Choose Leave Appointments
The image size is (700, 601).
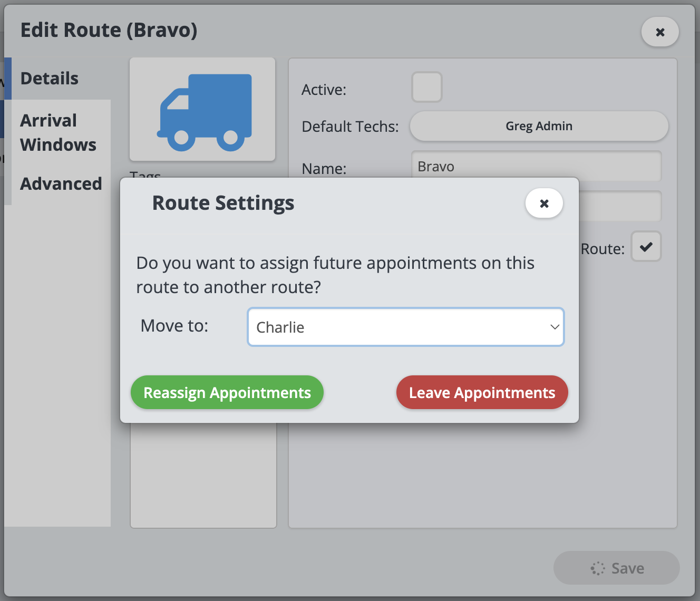pyautogui.click(x=482, y=393)
